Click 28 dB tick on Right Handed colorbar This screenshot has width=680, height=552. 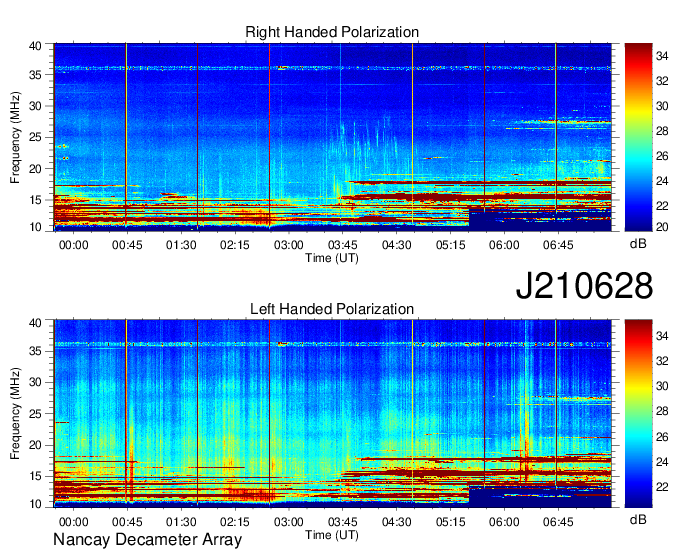pos(662,131)
